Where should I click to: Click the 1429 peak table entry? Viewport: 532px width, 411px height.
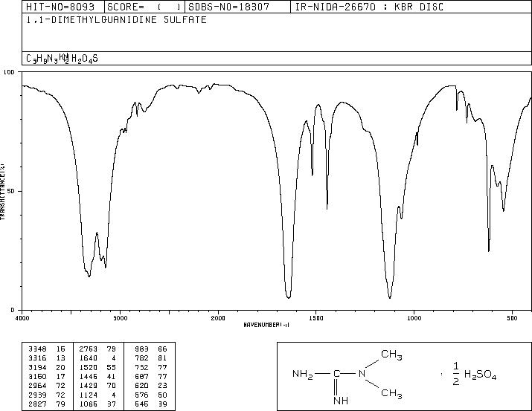click(x=97, y=386)
